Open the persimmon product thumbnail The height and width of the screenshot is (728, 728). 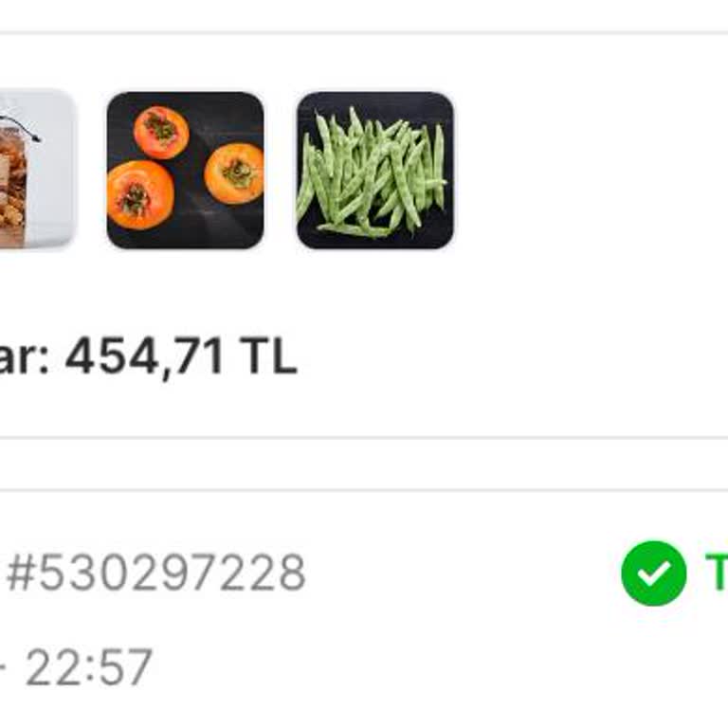click(185, 171)
